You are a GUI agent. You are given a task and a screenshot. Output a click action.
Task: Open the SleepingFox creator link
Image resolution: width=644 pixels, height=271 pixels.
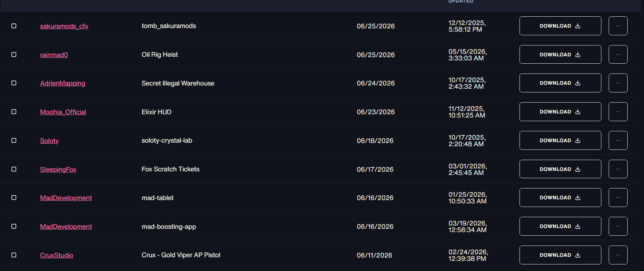(58, 170)
